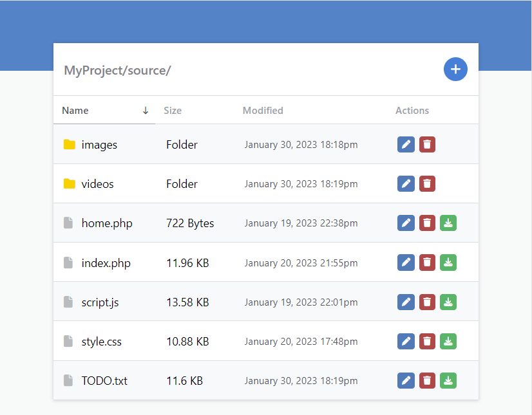
Task: Download home.php via the green download icon
Action: (448, 223)
